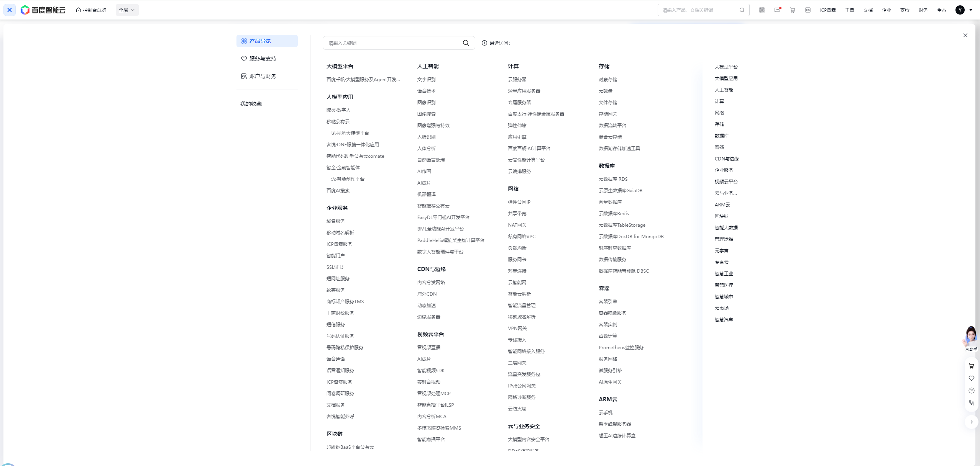Click the Baidu AI Cloud logo
This screenshot has width=980, height=466.
point(43,10)
